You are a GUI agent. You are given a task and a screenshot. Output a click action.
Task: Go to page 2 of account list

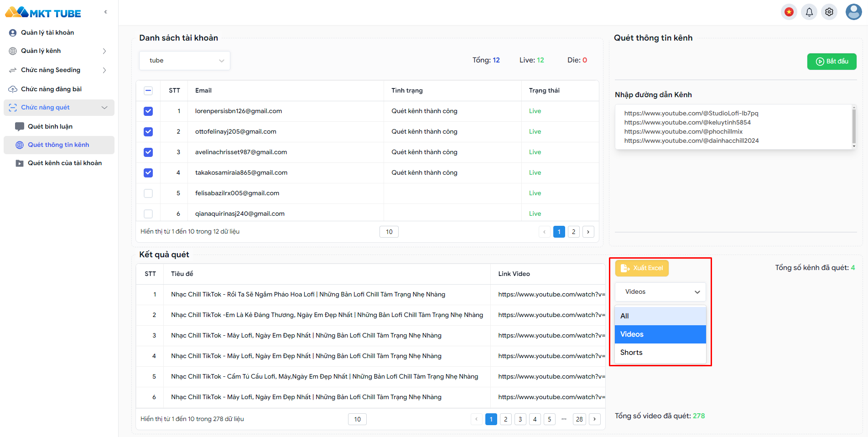click(x=573, y=232)
